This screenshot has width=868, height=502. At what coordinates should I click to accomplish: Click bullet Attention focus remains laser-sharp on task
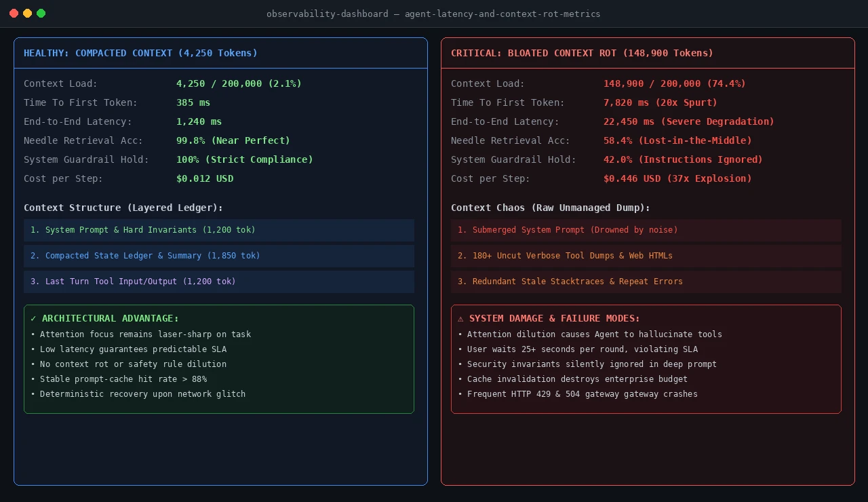[141, 334]
